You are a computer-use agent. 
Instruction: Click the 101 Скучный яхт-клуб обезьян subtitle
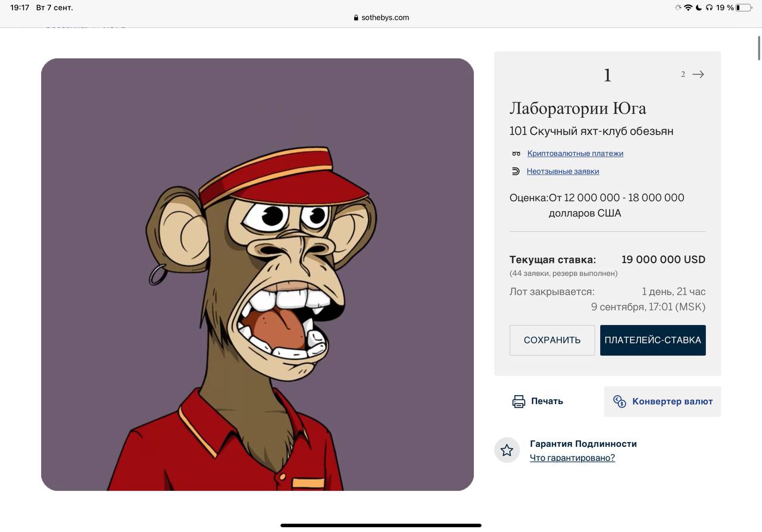pos(591,131)
